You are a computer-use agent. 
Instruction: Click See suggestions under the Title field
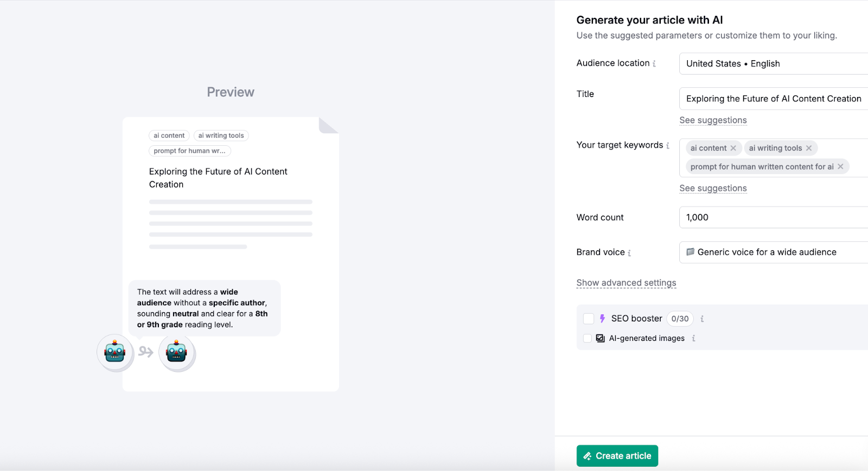(x=713, y=120)
